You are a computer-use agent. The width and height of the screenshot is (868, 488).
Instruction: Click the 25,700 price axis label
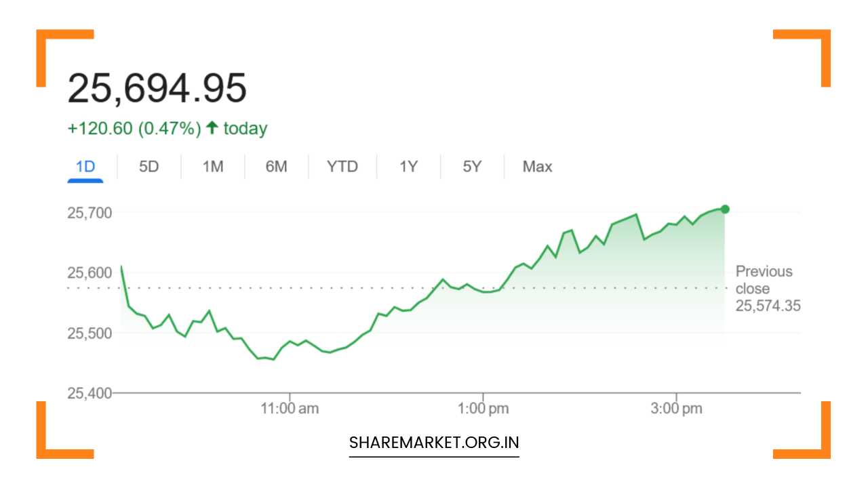coord(90,213)
